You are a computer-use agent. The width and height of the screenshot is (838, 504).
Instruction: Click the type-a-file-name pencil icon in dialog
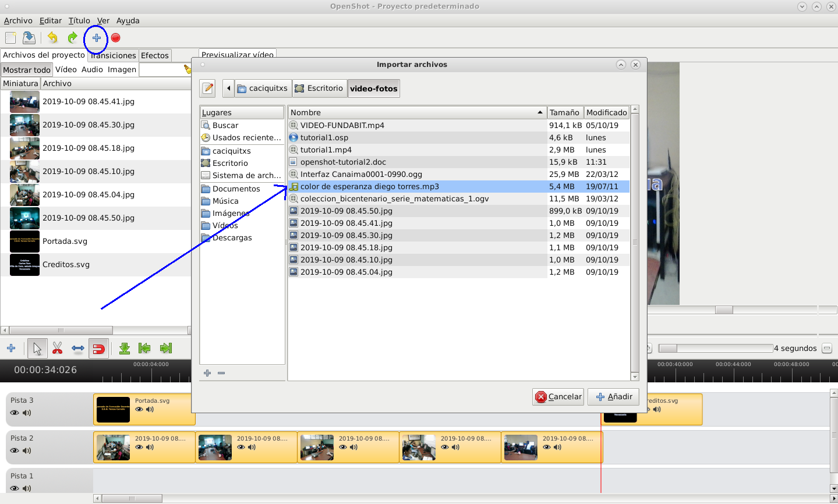[207, 88]
